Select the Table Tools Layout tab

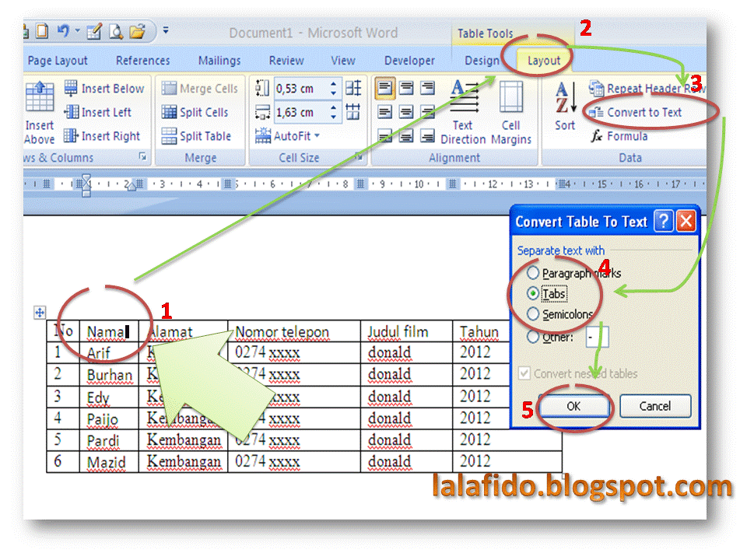(x=544, y=61)
